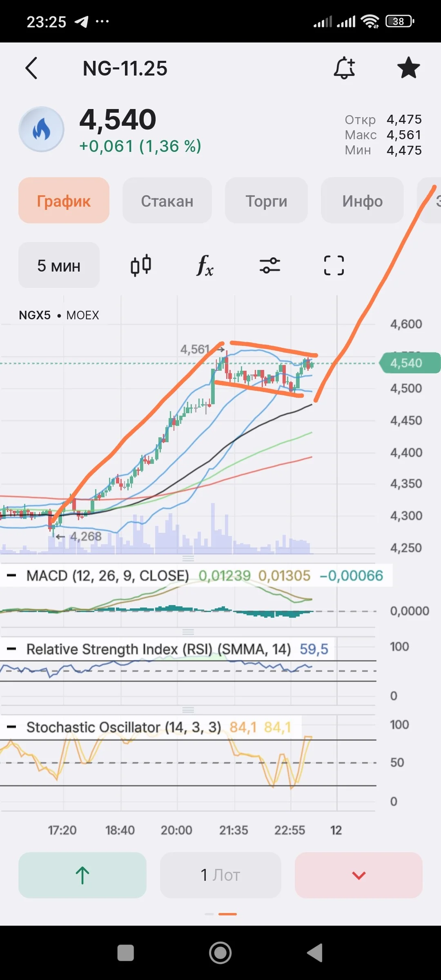Grab the divider handle above RSI panel
The width and height of the screenshot is (441, 980).
(188, 632)
